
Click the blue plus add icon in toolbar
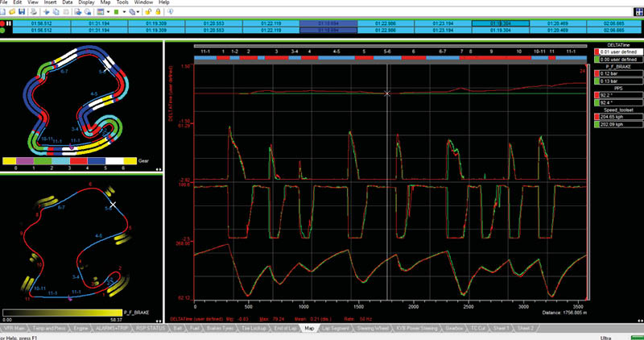click(x=47, y=11)
